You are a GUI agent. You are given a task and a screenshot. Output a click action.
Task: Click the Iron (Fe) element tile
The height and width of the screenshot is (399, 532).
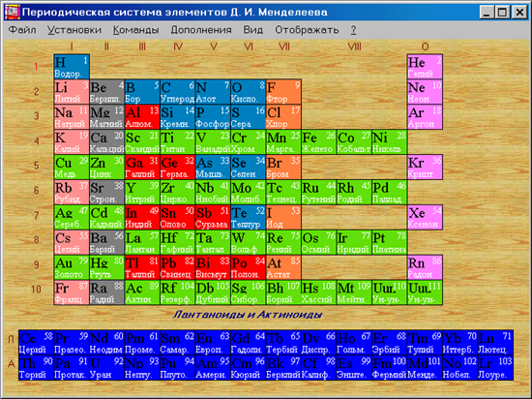(319, 142)
